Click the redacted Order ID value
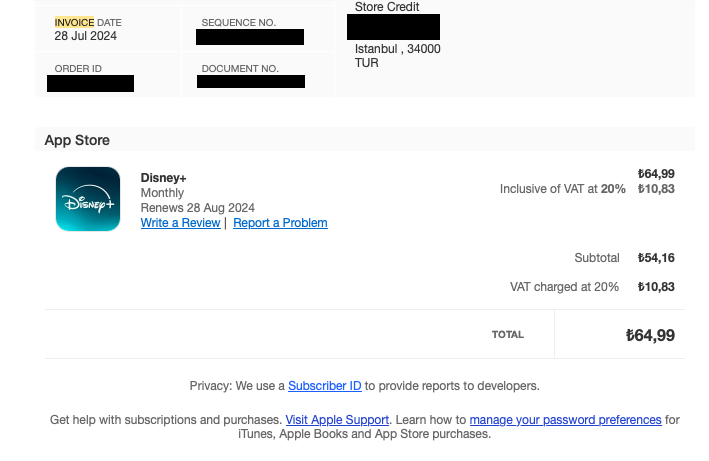Viewport: 709px width, 461px height. [90, 84]
